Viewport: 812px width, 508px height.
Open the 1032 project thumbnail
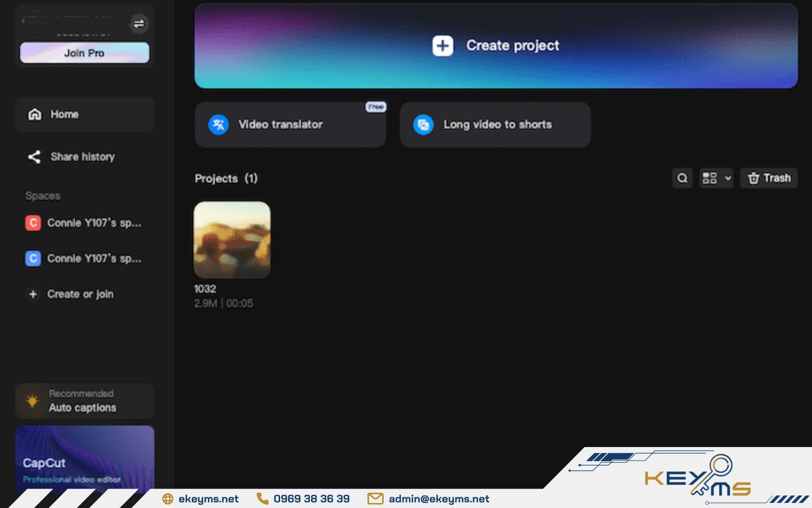pyautogui.click(x=232, y=240)
